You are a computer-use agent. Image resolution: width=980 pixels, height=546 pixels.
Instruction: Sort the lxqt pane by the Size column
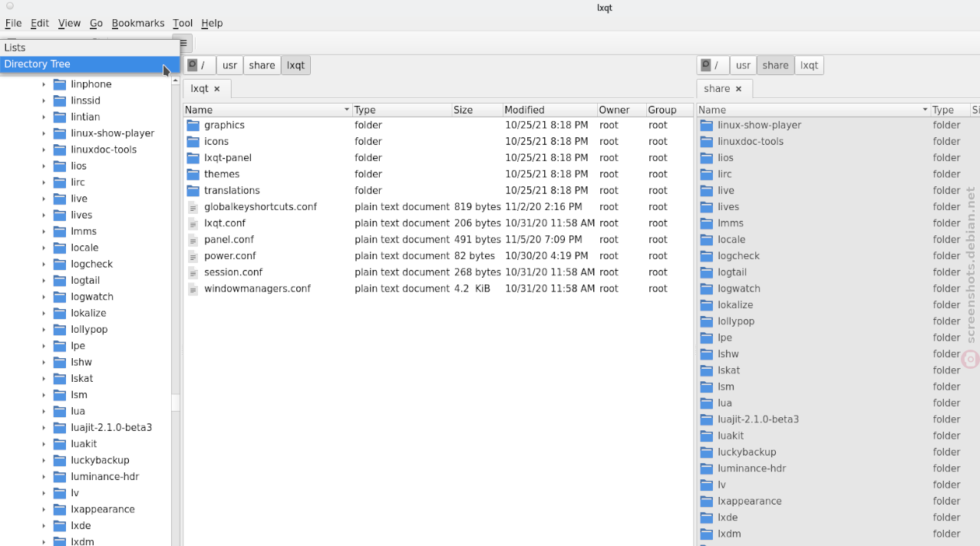click(477, 110)
